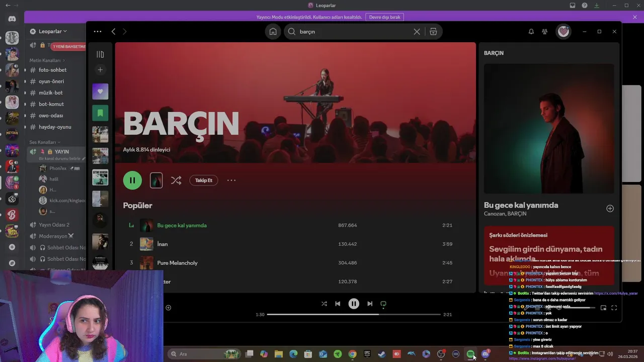Enter full screen from the player bar

coord(614,308)
